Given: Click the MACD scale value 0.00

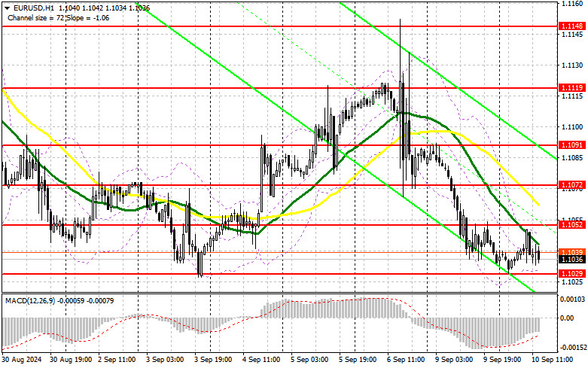Looking at the screenshot, I should pos(567,318).
